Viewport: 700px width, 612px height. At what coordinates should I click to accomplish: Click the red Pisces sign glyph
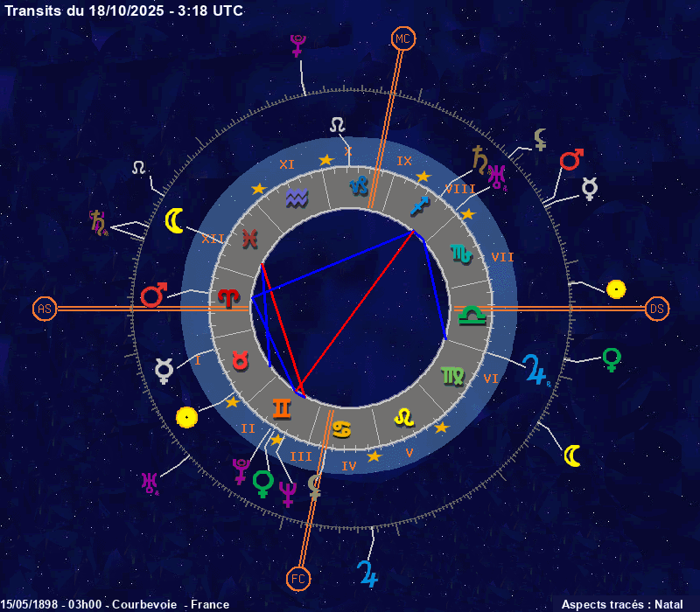(x=250, y=237)
